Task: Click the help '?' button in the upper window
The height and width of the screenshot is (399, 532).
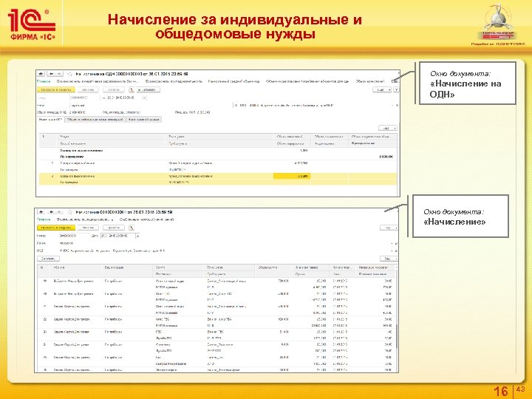Action: point(395,89)
